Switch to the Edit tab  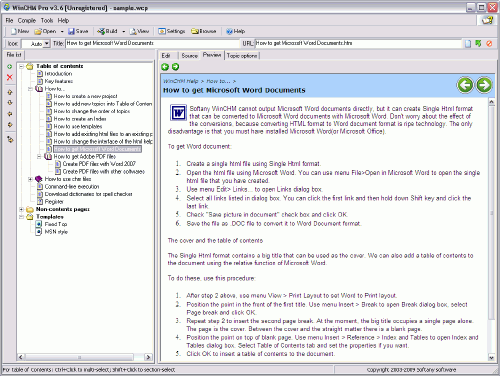point(166,56)
